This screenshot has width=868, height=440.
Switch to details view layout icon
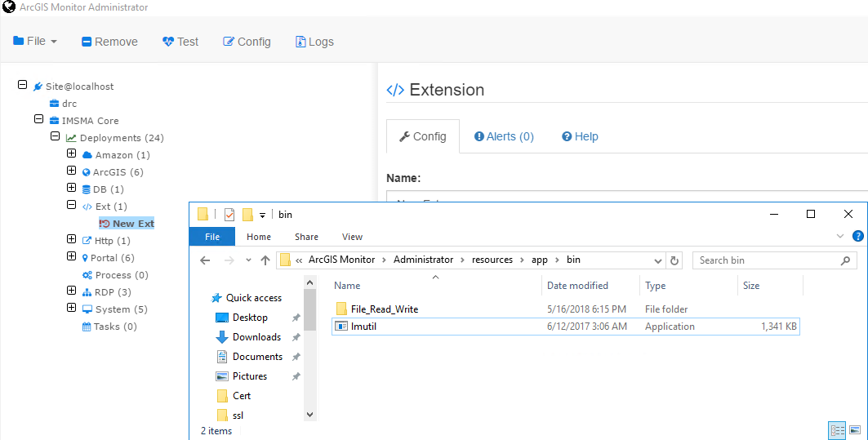pos(838,430)
